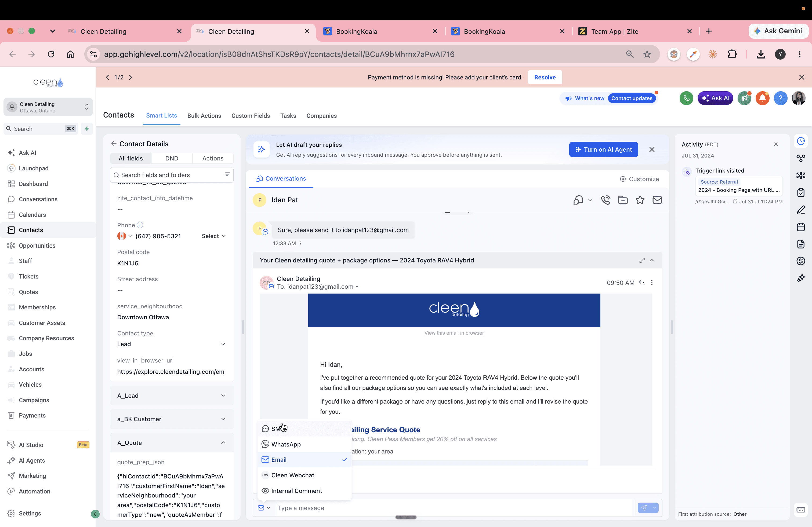This screenshot has height=527, width=812.
Task: Go back from Contact Details
Action: coord(114,144)
